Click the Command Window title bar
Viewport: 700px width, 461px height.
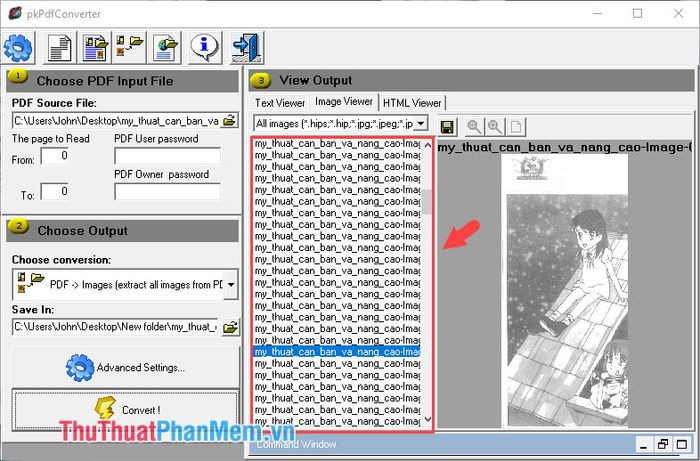pyautogui.click(x=442, y=444)
